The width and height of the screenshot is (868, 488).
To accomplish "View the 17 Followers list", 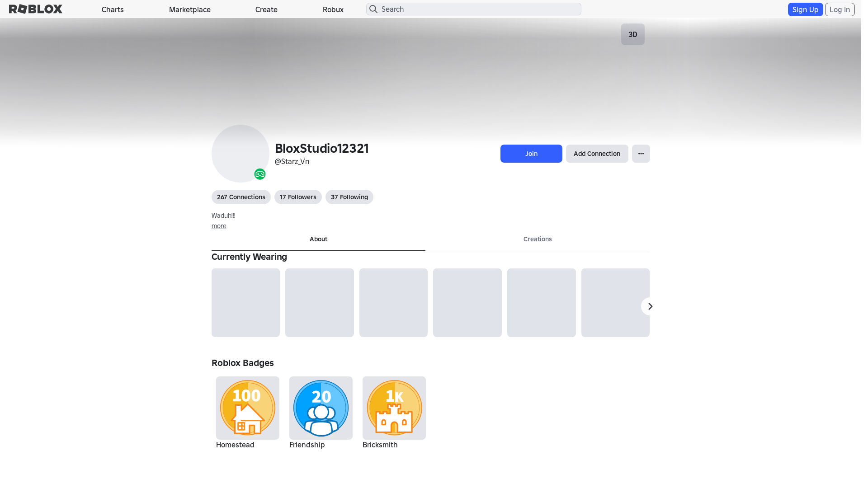I will 298,197.
